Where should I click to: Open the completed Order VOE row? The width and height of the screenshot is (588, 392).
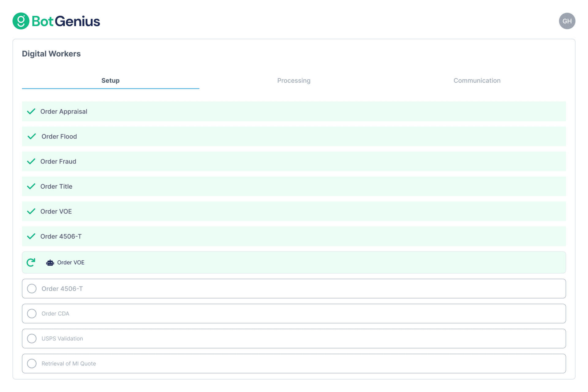56,212
